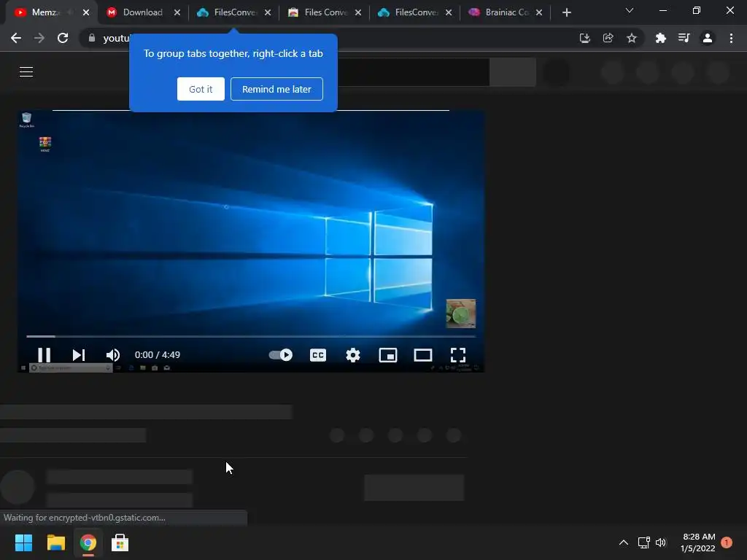
Task: Open a new tab
Action: [566, 12]
